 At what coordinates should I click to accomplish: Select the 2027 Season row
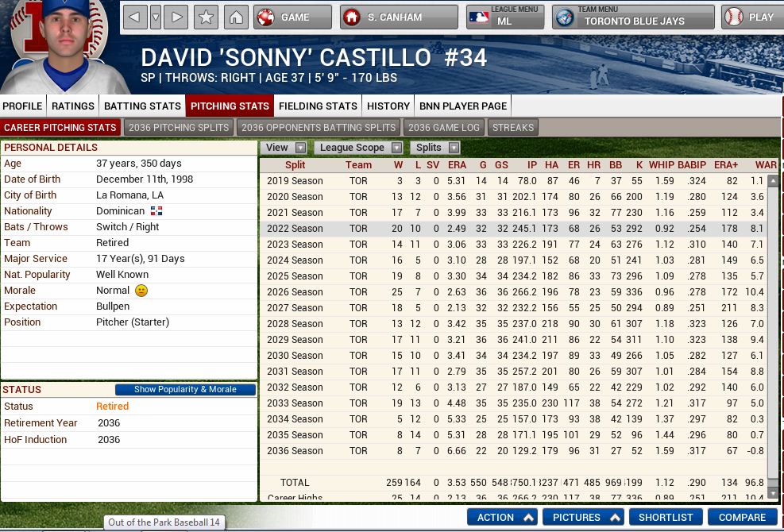513,308
